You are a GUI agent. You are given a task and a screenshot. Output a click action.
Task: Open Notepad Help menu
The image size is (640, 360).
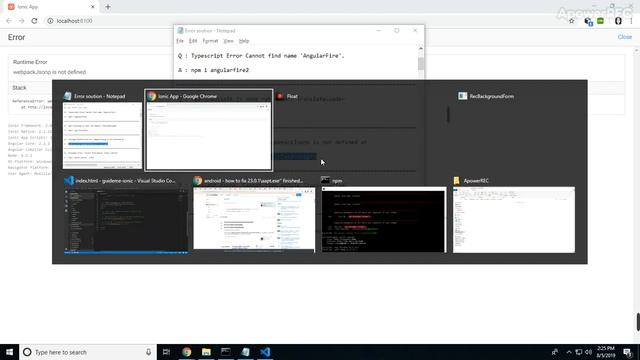[x=244, y=41]
